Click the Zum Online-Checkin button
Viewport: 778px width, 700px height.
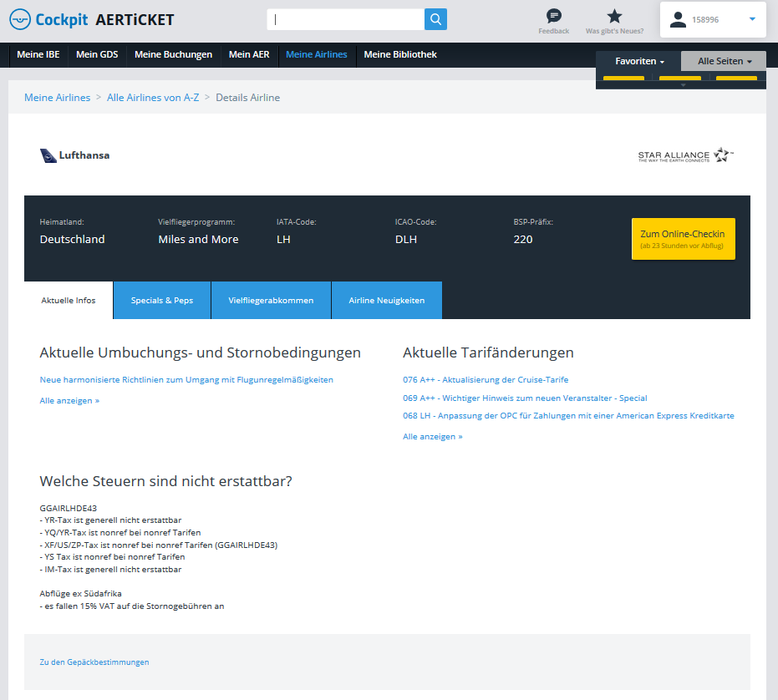[683, 239]
